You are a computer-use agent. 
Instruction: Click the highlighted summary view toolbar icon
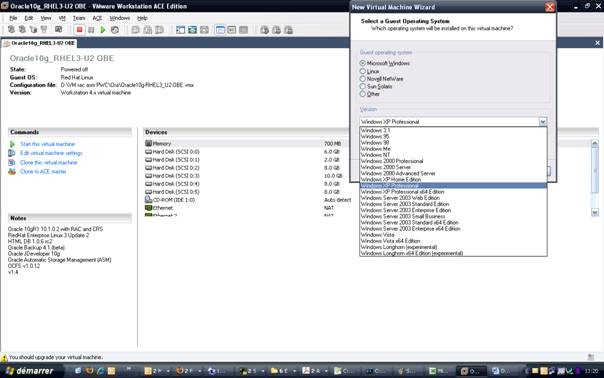[x=220, y=30]
